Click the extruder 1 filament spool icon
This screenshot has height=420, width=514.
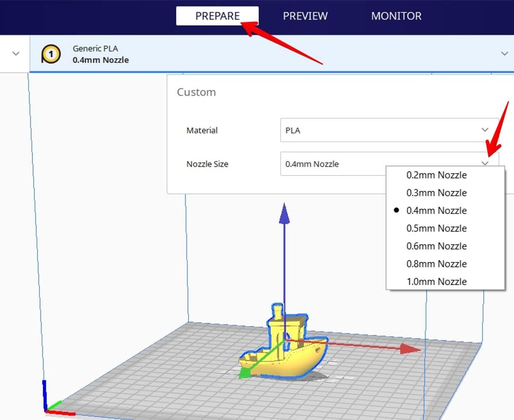51,54
